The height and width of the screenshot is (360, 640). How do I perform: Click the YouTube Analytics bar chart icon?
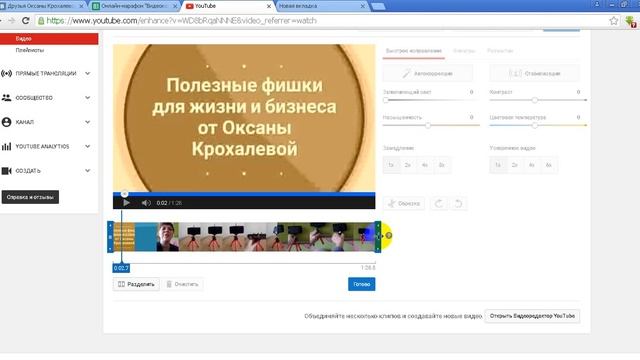pos(6,147)
